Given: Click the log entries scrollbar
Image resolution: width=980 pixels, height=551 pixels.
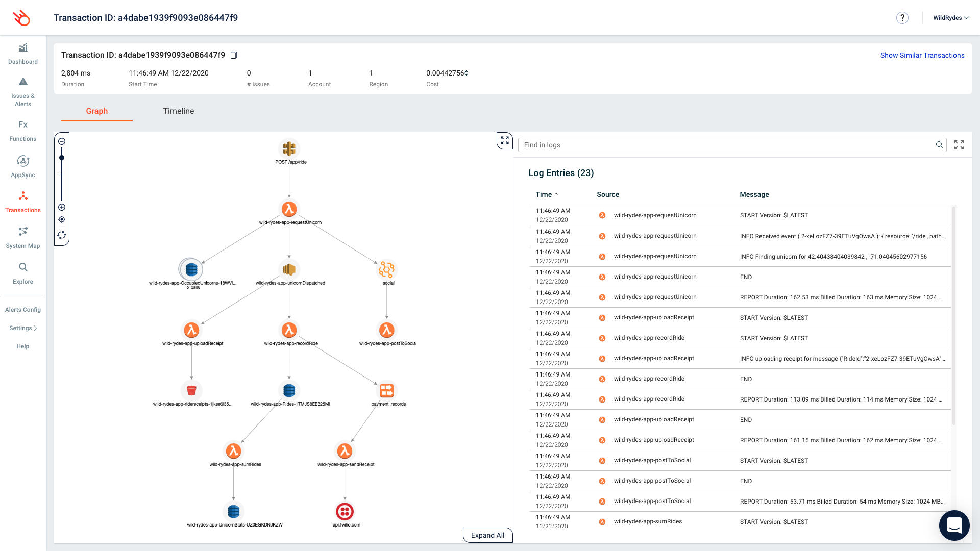Looking at the screenshot, I should point(954,315).
